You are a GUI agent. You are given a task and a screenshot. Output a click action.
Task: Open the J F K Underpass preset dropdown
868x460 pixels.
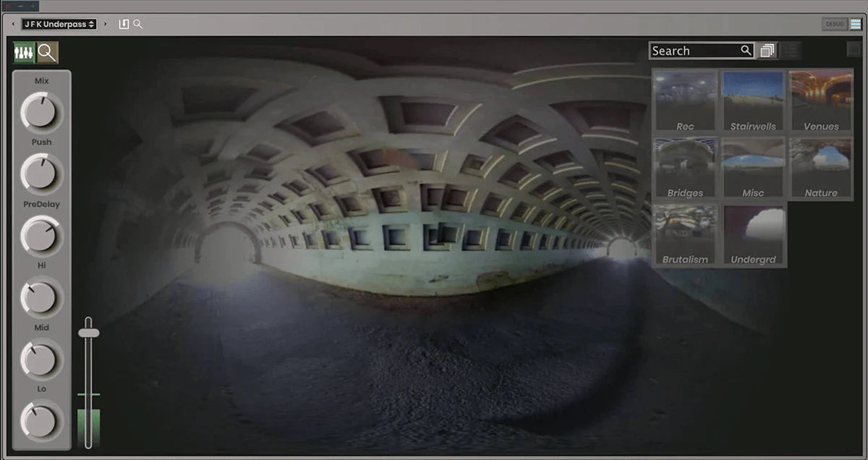pyautogui.click(x=58, y=23)
